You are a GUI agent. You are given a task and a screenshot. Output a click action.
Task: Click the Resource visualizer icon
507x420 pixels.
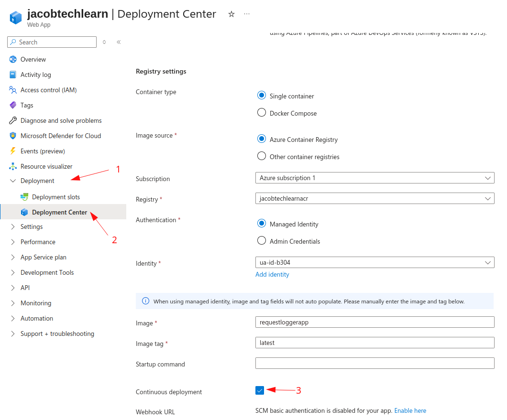[x=13, y=166]
